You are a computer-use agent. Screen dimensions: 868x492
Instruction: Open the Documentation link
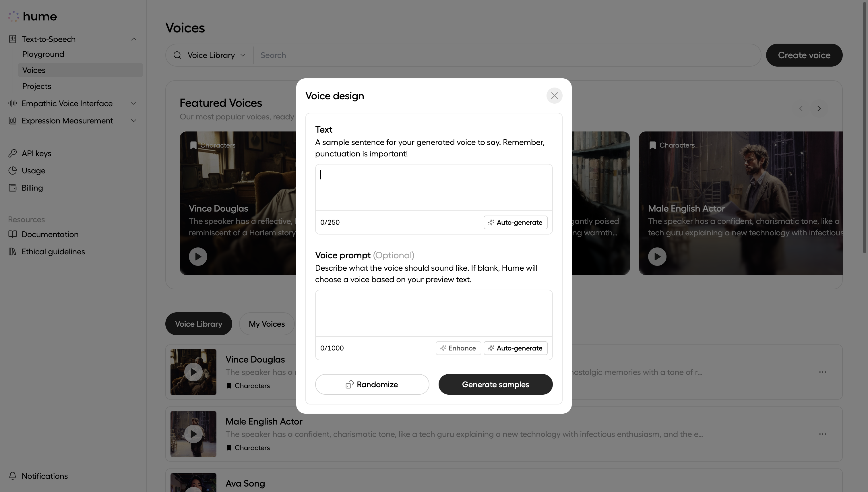(50, 234)
